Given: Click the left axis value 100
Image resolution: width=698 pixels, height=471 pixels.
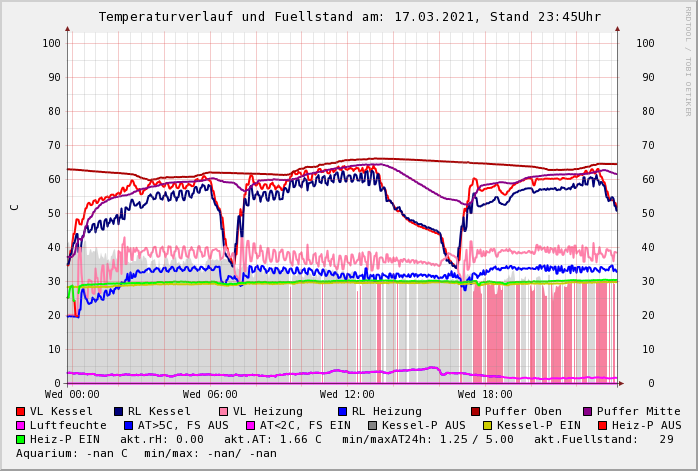Looking at the screenshot, I should [52, 43].
